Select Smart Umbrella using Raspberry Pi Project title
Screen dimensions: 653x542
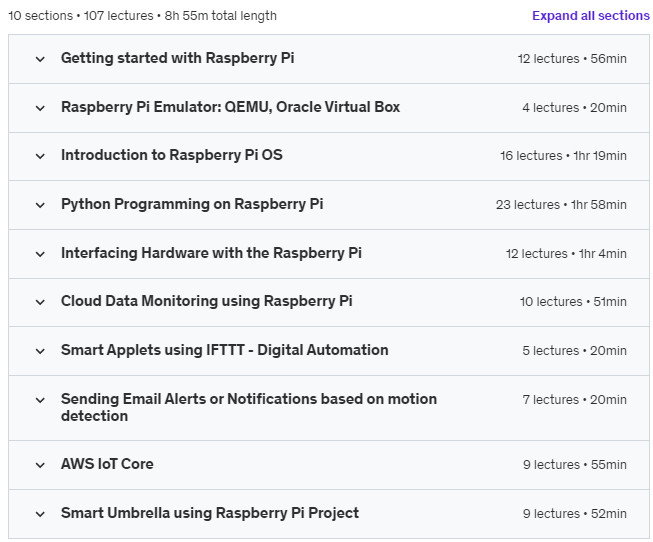[x=210, y=513]
